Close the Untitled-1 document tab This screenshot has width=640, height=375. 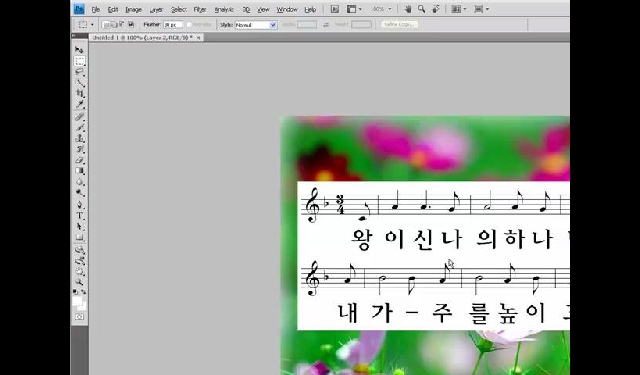point(198,38)
